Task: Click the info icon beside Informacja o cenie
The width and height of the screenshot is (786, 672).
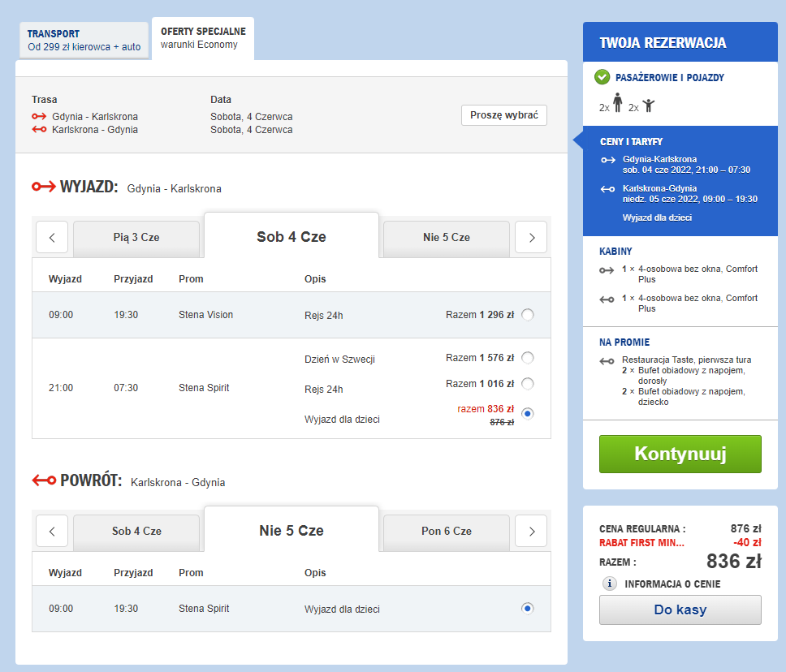Action: coord(609,584)
